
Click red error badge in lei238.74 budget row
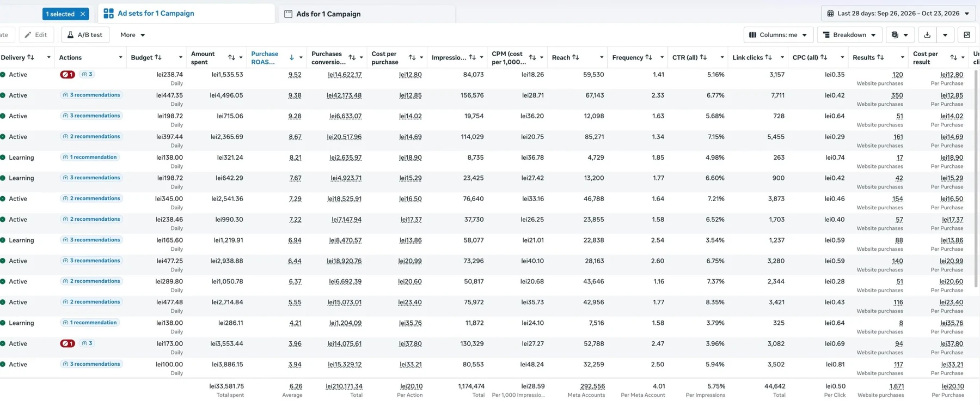pyautogui.click(x=68, y=74)
